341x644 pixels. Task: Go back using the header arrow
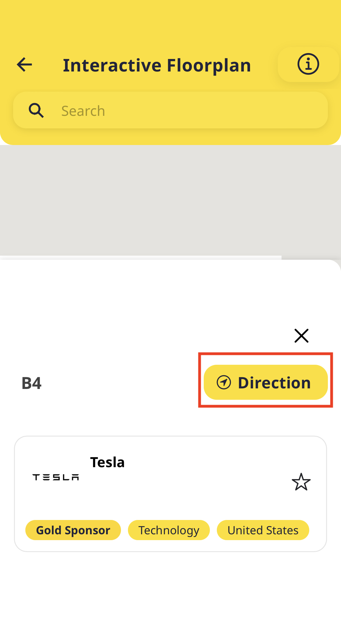tap(24, 64)
